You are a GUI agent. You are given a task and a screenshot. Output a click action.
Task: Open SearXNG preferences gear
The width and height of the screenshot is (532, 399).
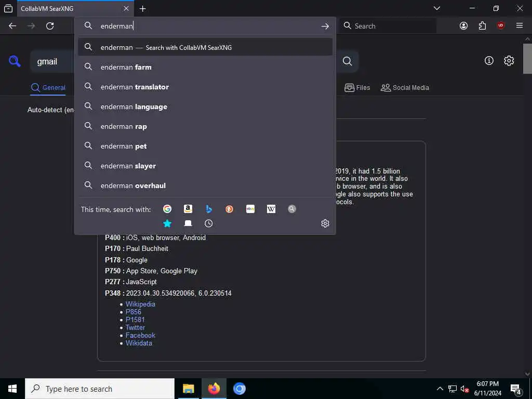point(509,61)
